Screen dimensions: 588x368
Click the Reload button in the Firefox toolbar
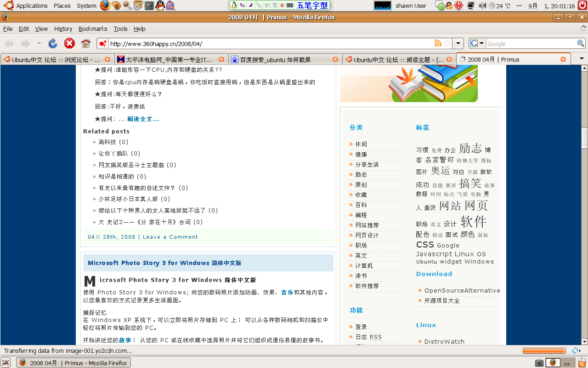(x=53, y=43)
